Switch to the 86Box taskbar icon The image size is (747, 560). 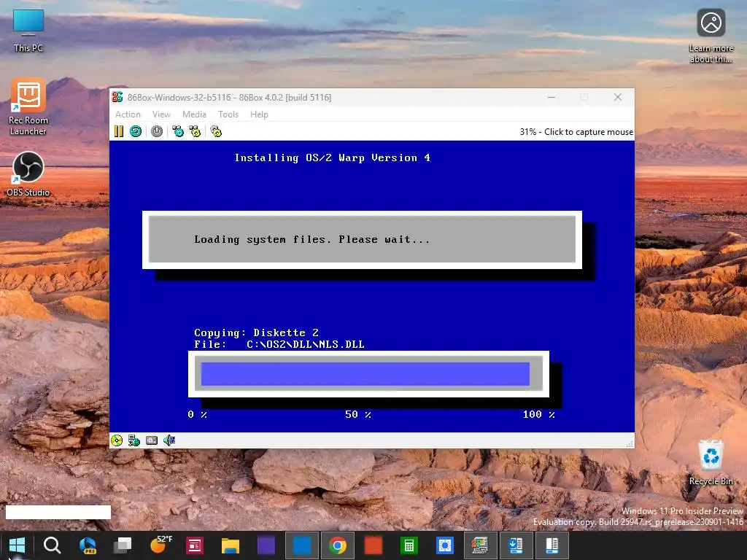(x=480, y=545)
